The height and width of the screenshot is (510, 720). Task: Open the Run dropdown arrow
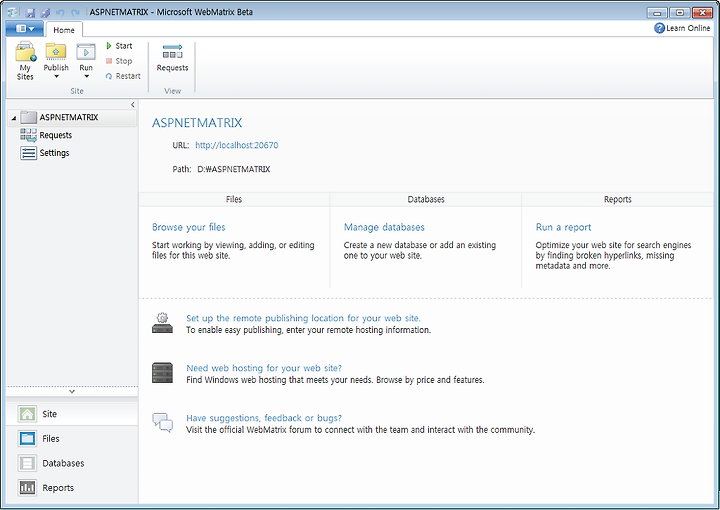click(x=86, y=77)
